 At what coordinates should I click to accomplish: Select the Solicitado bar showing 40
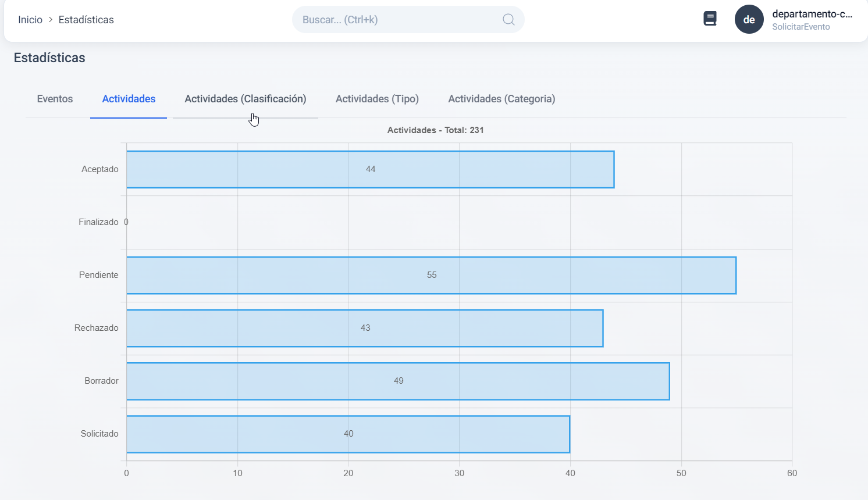point(348,434)
